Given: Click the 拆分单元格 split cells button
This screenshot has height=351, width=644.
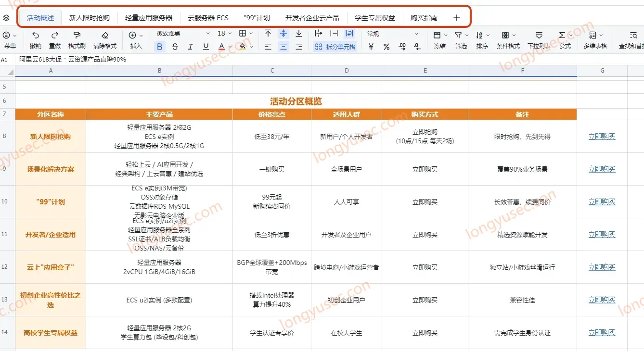Looking at the screenshot, I should point(335,47).
